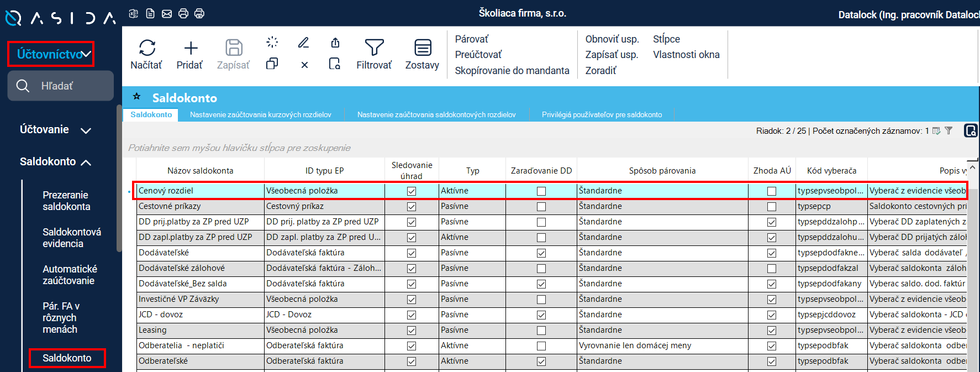Toggle Zaraďovanie DD checkbox for Cenový rozdiel
Image resolution: width=980 pixels, height=372 pixels.
541,191
